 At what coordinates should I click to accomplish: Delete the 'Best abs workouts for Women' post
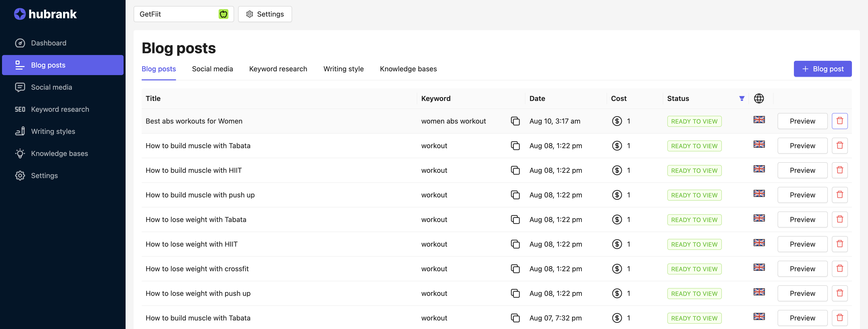tap(839, 121)
